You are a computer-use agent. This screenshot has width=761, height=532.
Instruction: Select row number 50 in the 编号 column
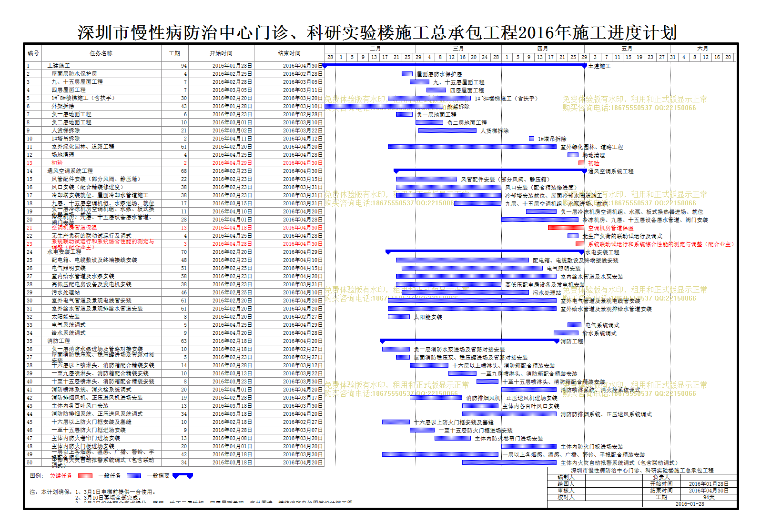pyautogui.click(x=30, y=462)
